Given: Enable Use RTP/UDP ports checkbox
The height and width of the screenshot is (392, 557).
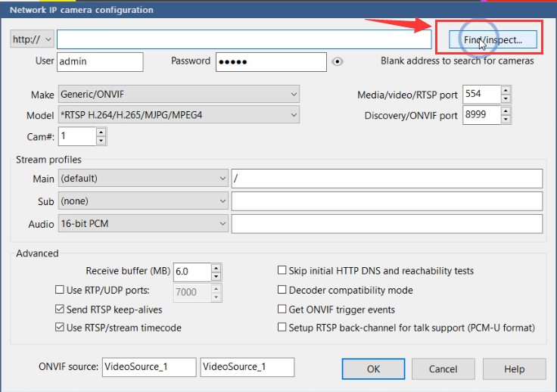Looking at the screenshot, I should (x=60, y=290).
